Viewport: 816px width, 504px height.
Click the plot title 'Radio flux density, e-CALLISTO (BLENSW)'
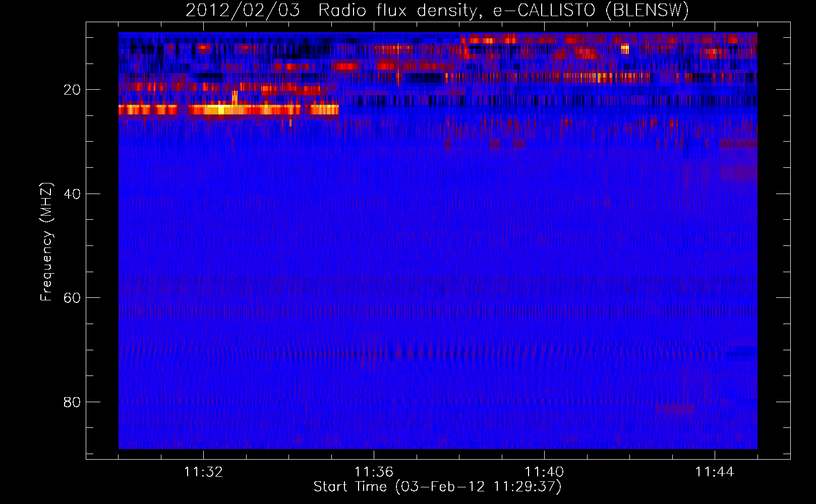pos(503,11)
